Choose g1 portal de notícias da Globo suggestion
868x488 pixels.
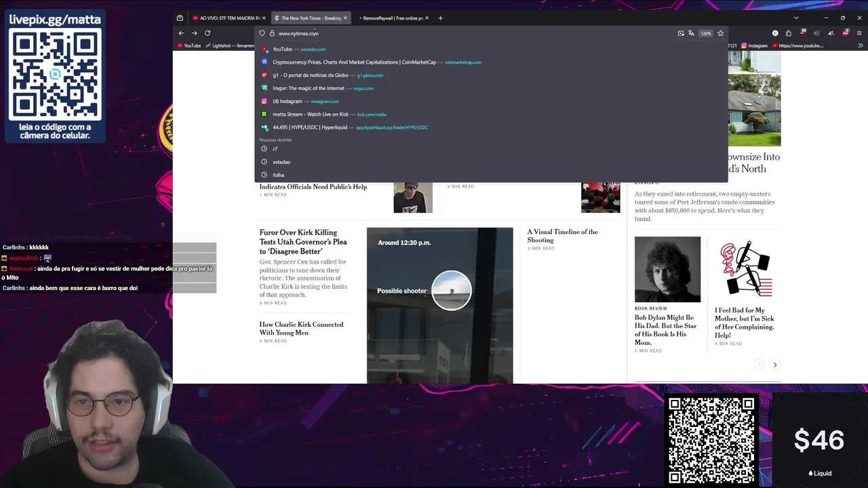pyautogui.click(x=491, y=75)
